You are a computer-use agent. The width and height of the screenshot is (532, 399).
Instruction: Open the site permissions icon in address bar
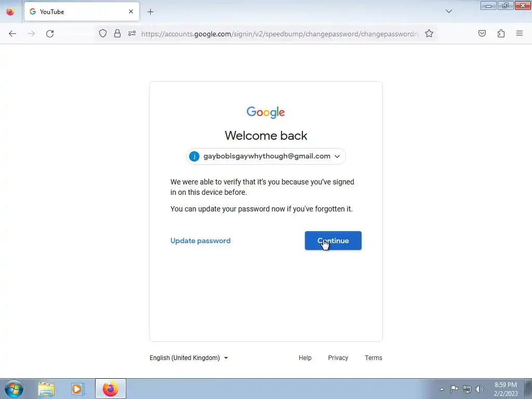click(132, 33)
